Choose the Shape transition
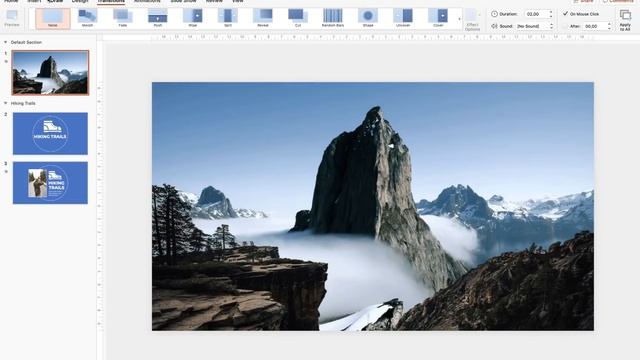640x360 pixels. (368, 18)
